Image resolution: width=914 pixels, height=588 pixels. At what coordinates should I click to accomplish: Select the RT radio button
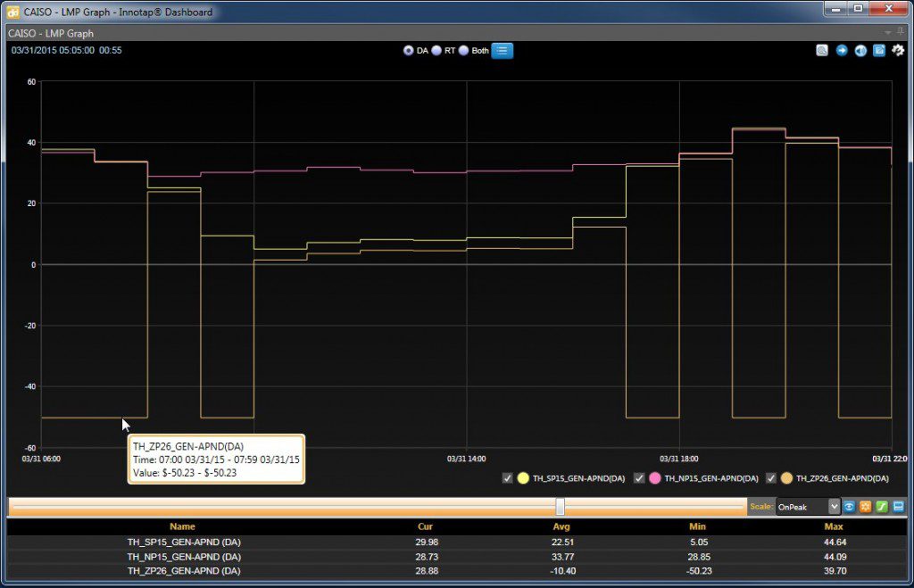(x=436, y=51)
